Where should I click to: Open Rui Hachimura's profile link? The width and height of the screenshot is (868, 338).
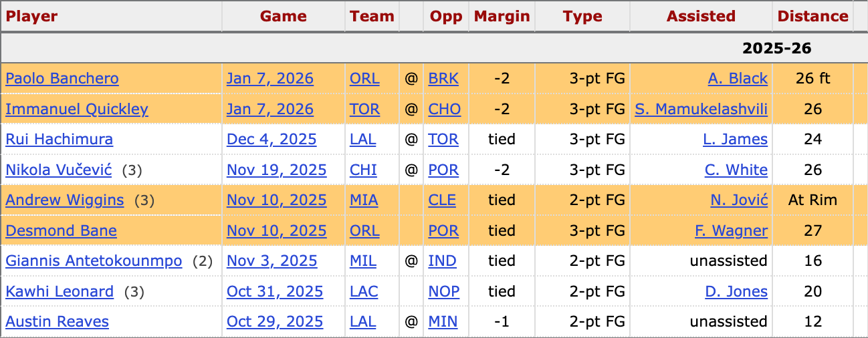pos(59,140)
